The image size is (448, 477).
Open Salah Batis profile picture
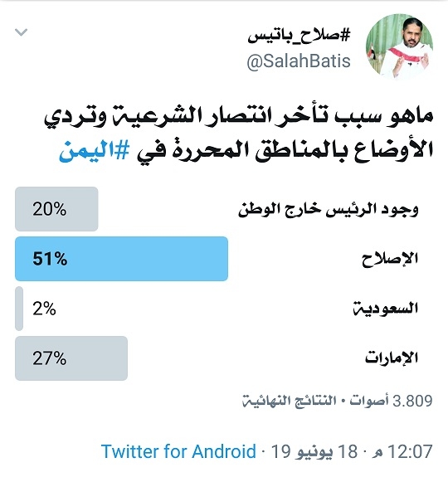point(399,47)
